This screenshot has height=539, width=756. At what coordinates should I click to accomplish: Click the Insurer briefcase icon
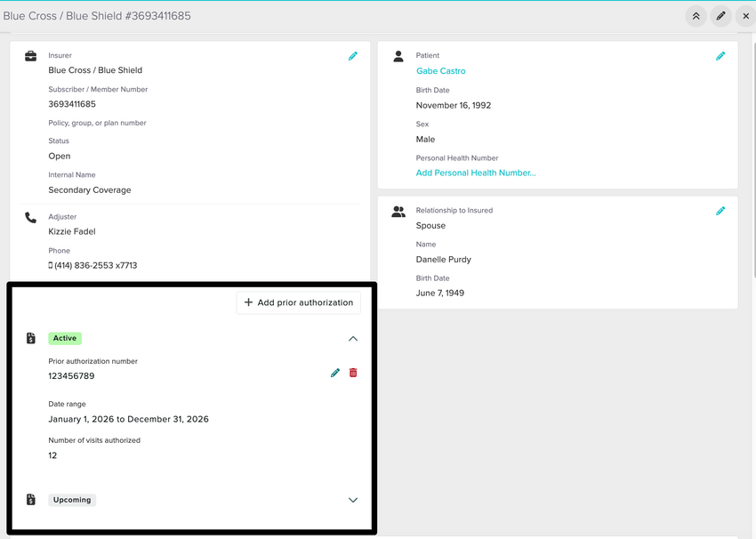click(x=31, y=56)
